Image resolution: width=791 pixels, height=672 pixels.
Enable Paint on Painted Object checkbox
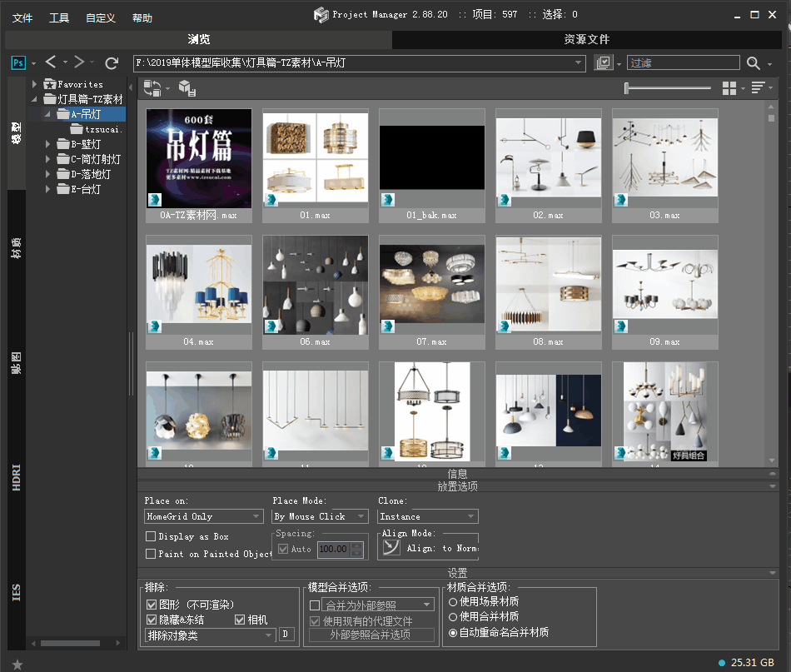click(151, 554)
